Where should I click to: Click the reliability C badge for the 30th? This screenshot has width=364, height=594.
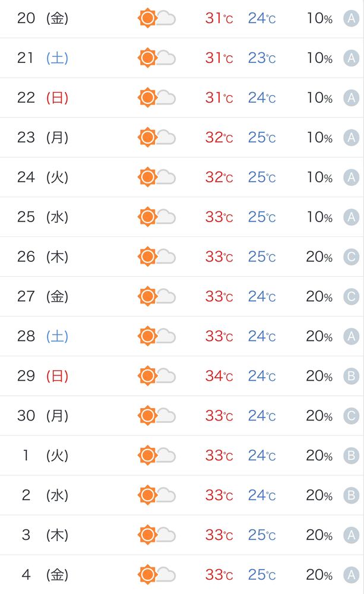click(x=351, y=416)
